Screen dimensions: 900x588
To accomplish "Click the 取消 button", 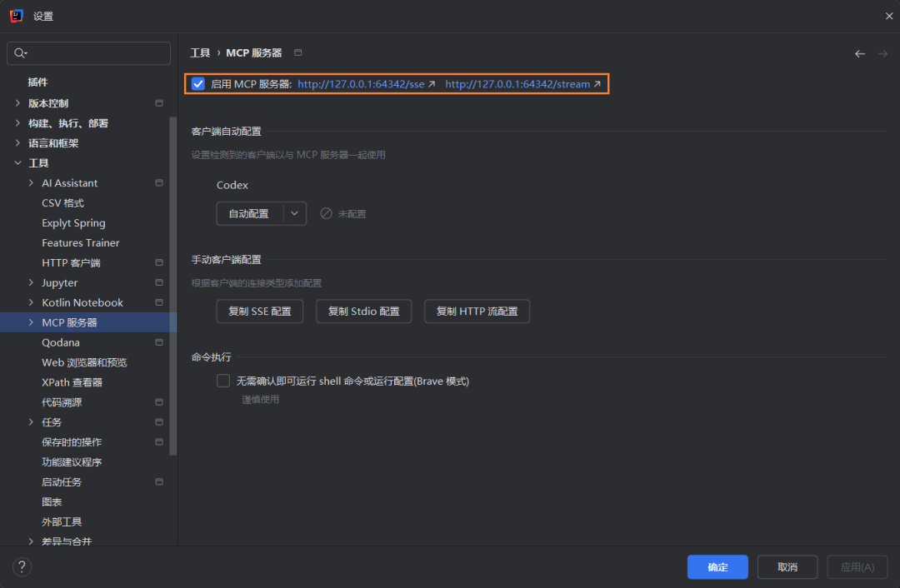I will [x=787, y=567].
